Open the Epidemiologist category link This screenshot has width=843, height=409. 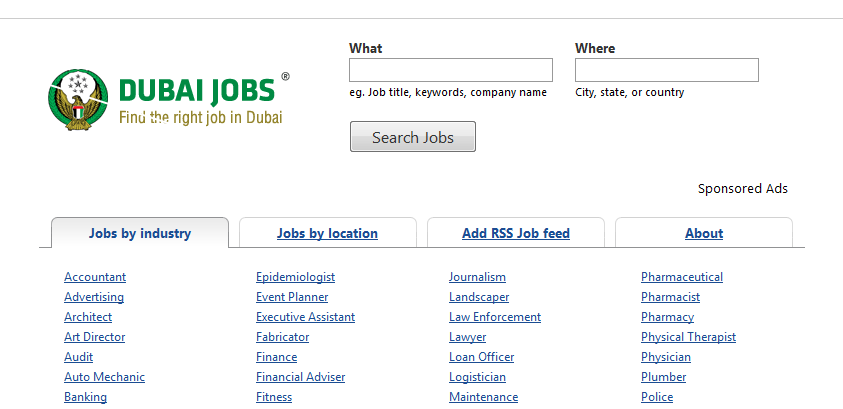(295, 277)
